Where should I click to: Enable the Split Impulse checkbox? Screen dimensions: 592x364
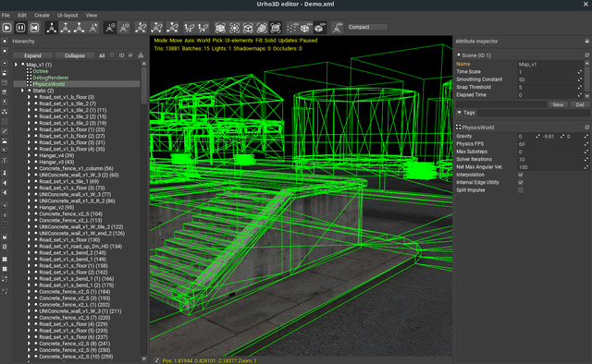pos(521,190)
